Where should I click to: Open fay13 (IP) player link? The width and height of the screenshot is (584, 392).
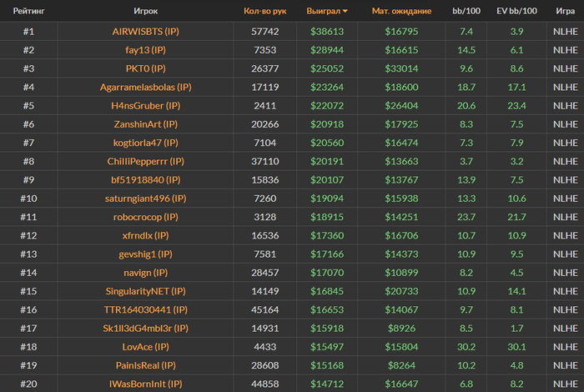pos(146,50)
